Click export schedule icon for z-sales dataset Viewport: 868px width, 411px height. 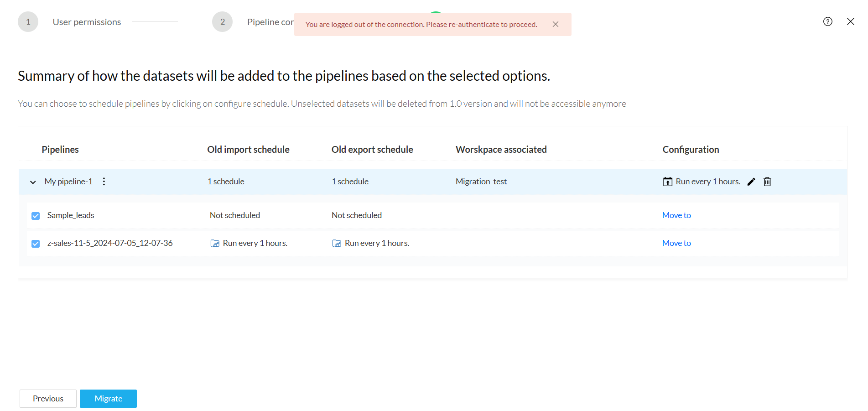coord(337,244)
